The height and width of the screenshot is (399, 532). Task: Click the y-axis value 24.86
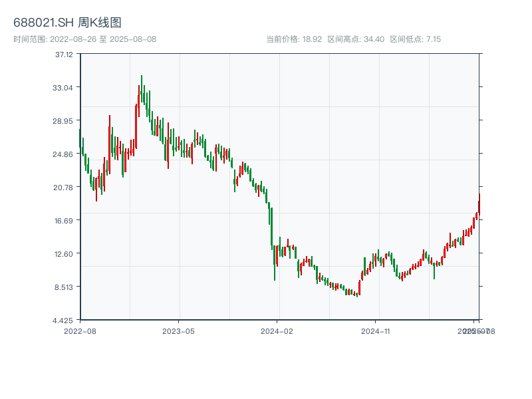[x=63, y=154]
